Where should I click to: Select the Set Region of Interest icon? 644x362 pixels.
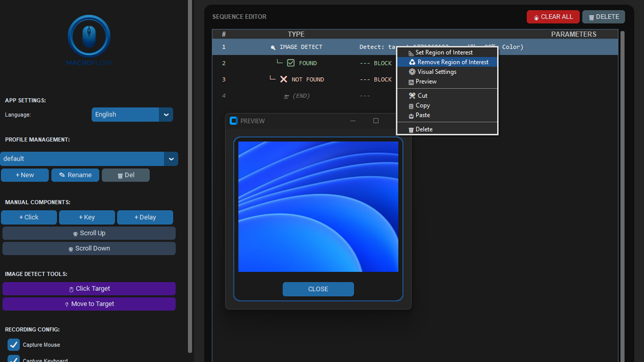(x=411, y=53)
